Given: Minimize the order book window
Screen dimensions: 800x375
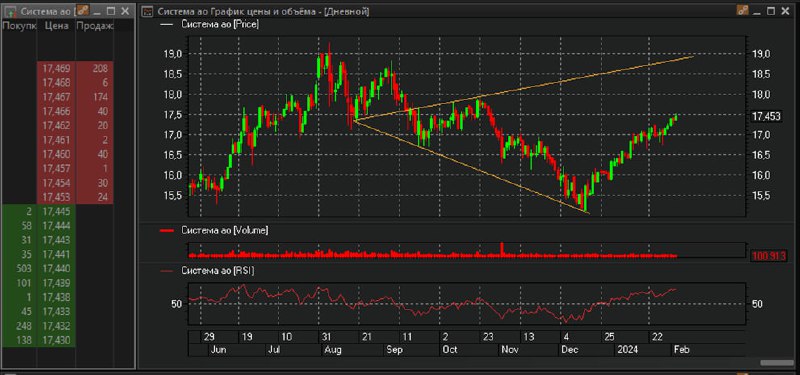Looking at the screenshot, I should click(x=98, y=11).
